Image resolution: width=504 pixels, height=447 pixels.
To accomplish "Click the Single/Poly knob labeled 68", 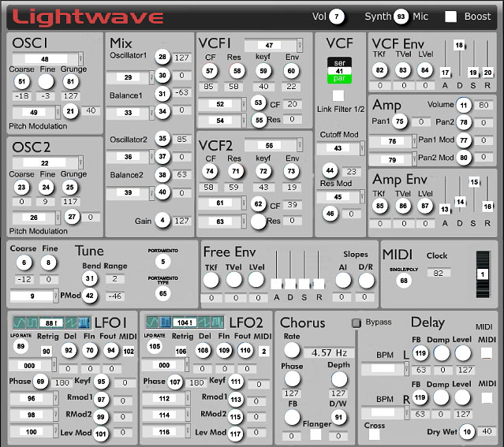I will pos(404,281).
